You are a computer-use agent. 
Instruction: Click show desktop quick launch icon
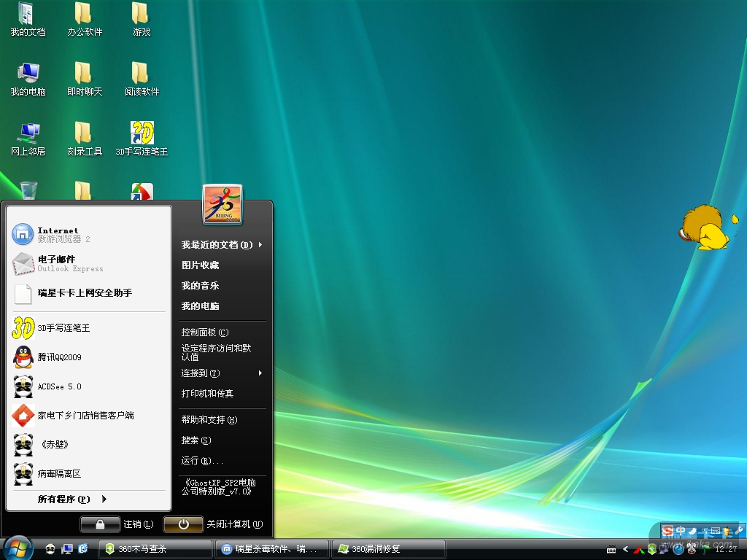coord(66,549)
